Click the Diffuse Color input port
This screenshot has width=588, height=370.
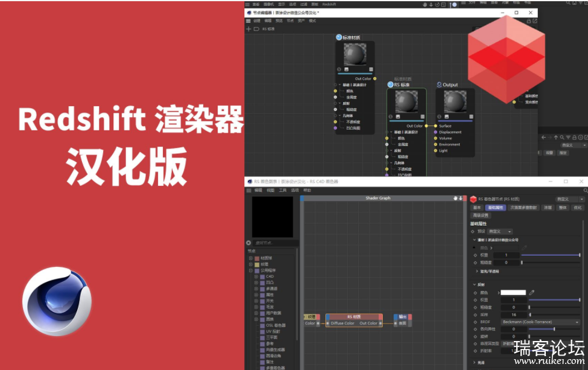coord(327,323)
